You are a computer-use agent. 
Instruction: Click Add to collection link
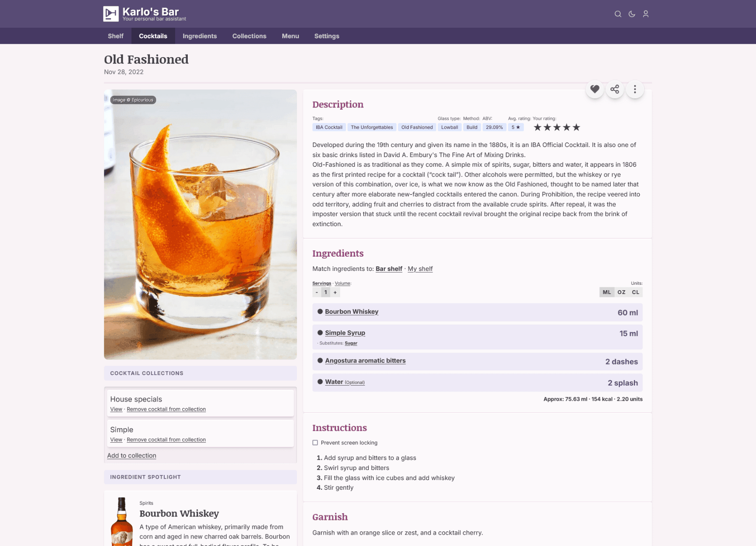[131, 456]
